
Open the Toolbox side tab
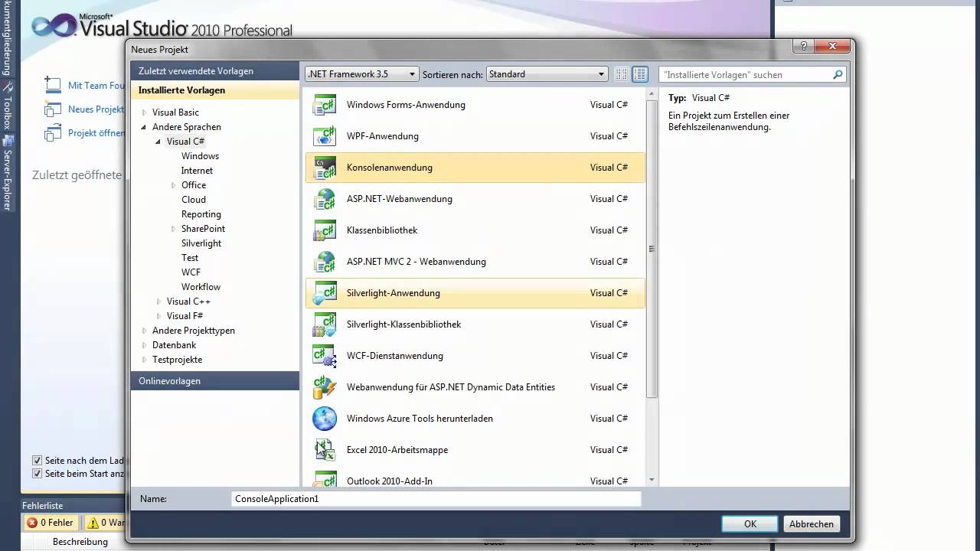click(8, 106)
